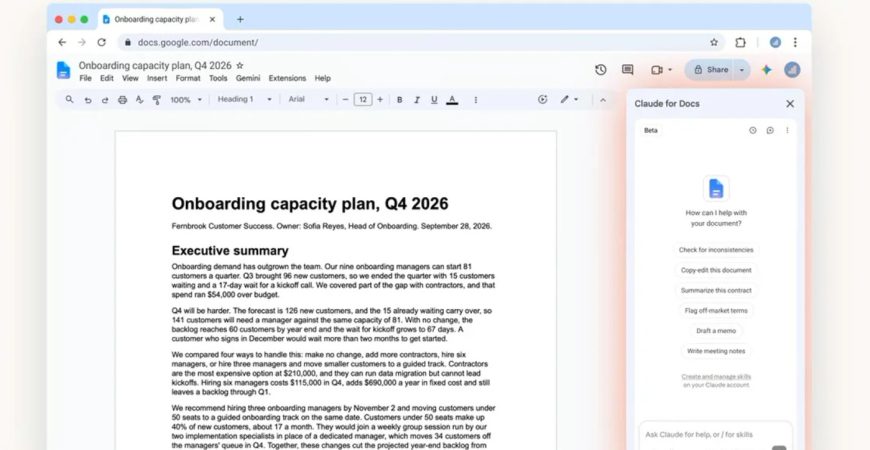
Task: Click the Chrome profile avatar
Action: 776,42
